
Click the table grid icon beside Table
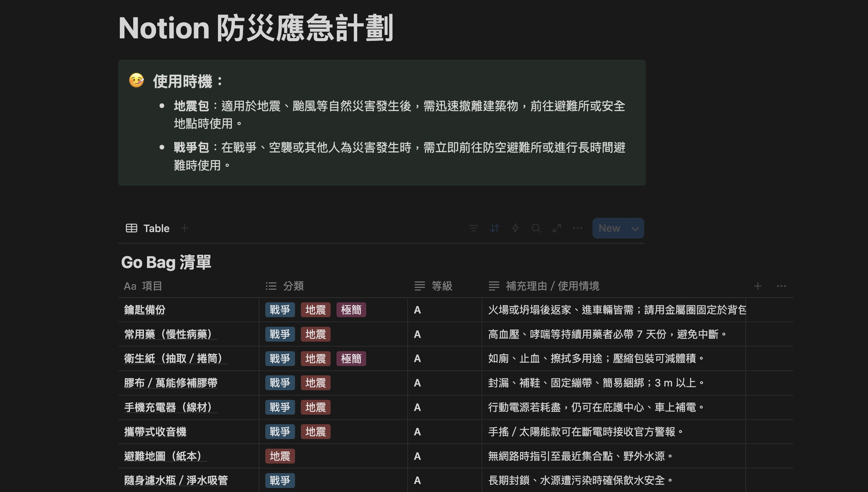(x=132, y=228)
